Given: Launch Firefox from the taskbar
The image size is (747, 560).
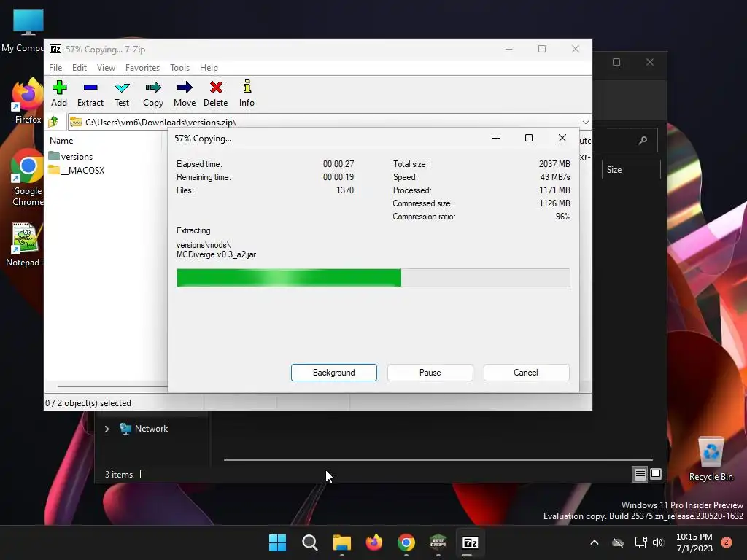Looking at the screenshot, I should click(x=374, y=542).
